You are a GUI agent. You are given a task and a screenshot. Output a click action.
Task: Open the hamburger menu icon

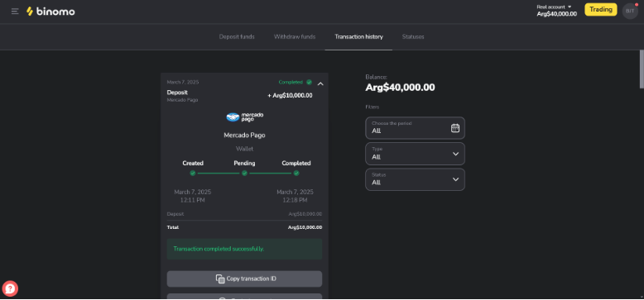click(15, 12)
